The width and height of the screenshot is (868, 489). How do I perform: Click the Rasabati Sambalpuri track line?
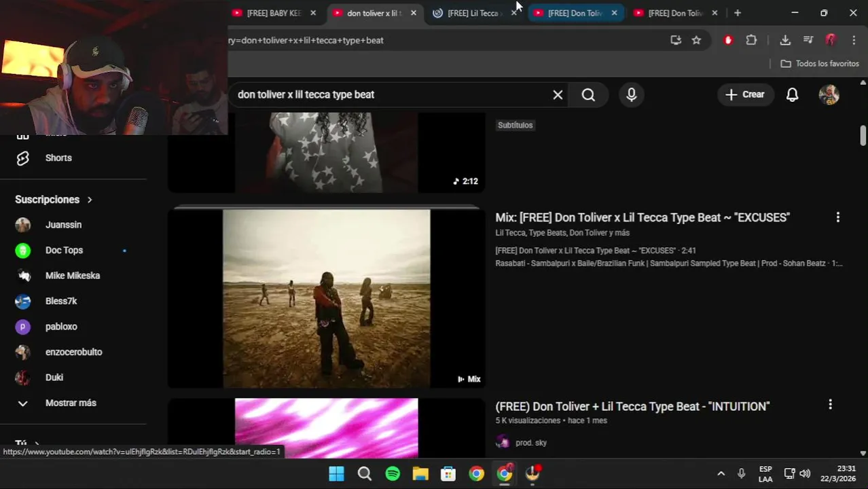click(x=669, y=264)
